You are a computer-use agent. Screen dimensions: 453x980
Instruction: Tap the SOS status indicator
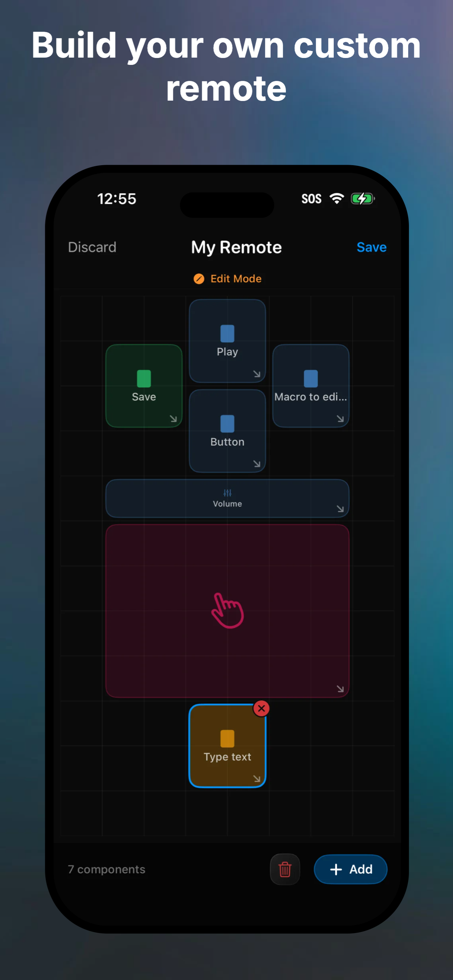click(311, 199)
